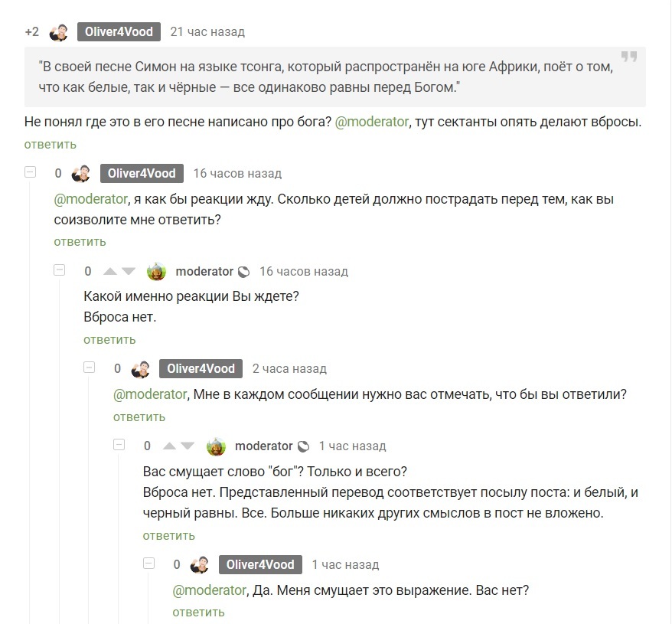The height and width of the screenshot is (624, 672).
Task: Click the moderator badge icon next to 1 час назад
Action: [x=303, y=446]
